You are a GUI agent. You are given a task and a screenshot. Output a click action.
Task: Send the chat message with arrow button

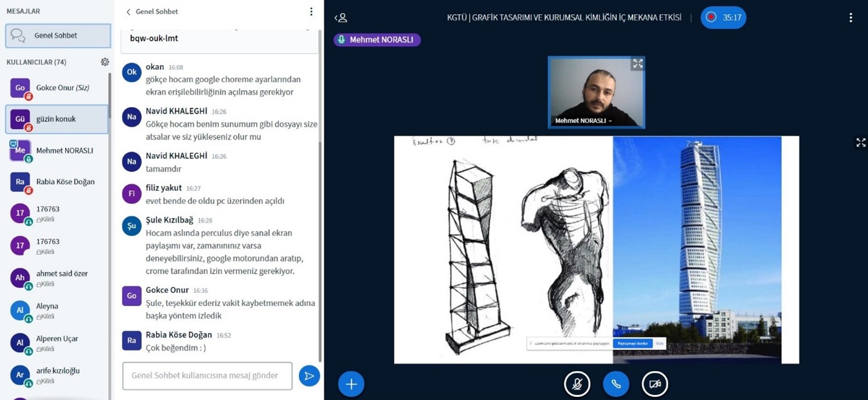click(x=309, y=376)
